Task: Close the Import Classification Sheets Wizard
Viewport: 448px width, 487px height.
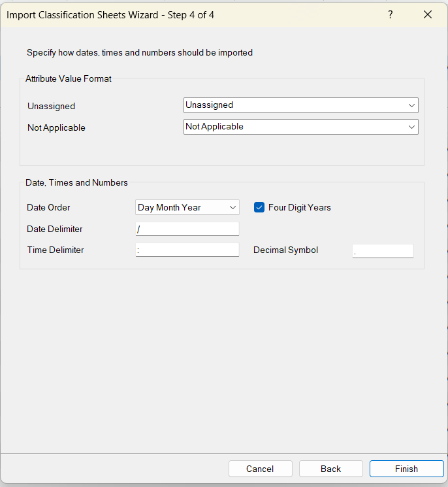Action: (x=428, y=14)
